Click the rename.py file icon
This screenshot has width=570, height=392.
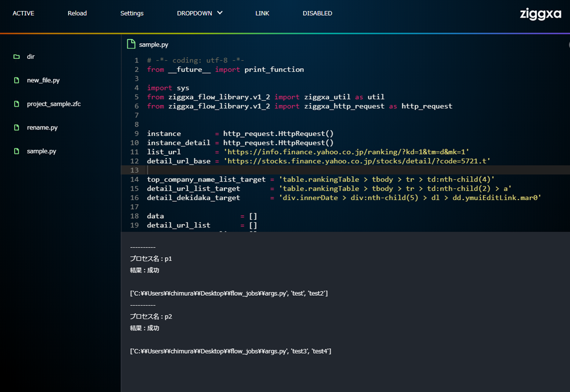[16, 128]
